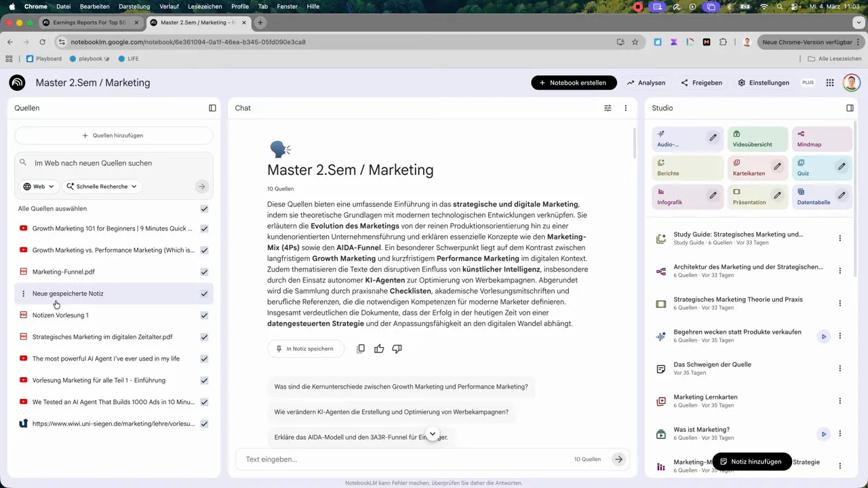The width and height of the screenshot is (868, 488).
Task: Click the 'Freigeben' button to share the notebook
Action: 703,83
